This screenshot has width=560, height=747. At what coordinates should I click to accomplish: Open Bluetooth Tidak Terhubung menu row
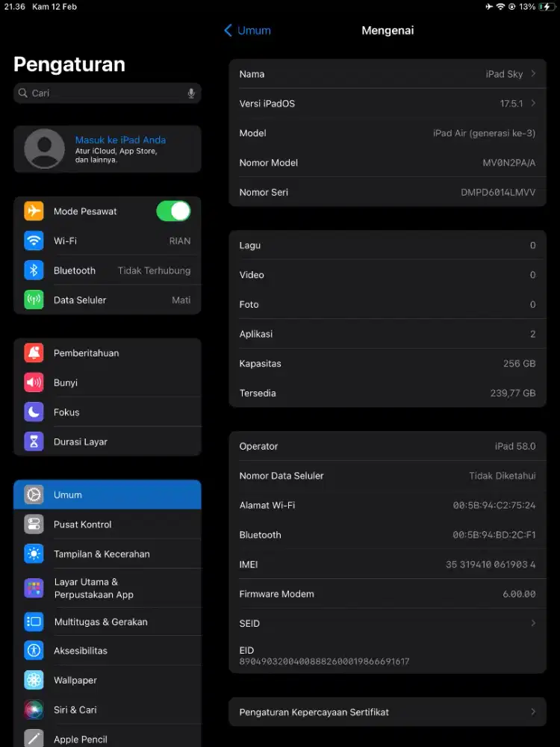click(x=107, y=270)
